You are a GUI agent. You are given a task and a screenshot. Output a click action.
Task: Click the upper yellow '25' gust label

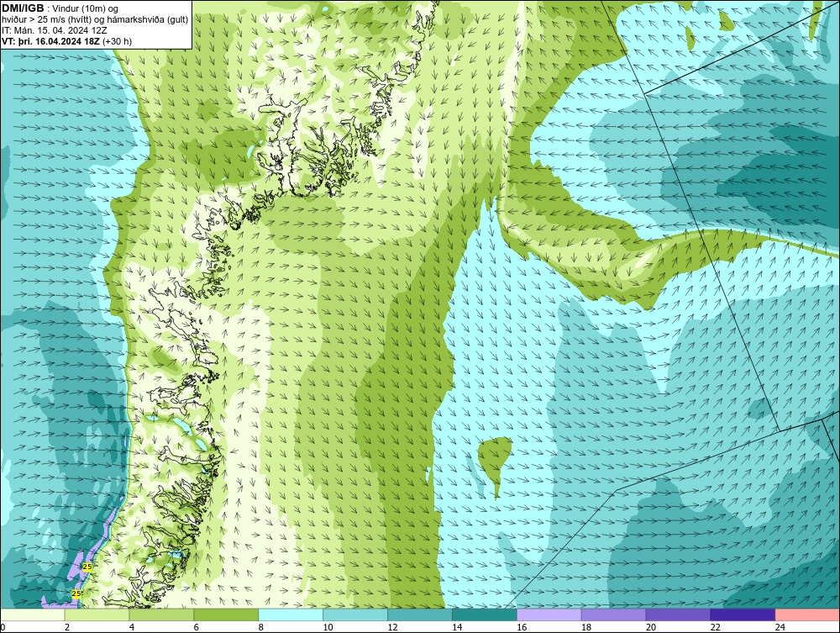[x=87, y=567]
